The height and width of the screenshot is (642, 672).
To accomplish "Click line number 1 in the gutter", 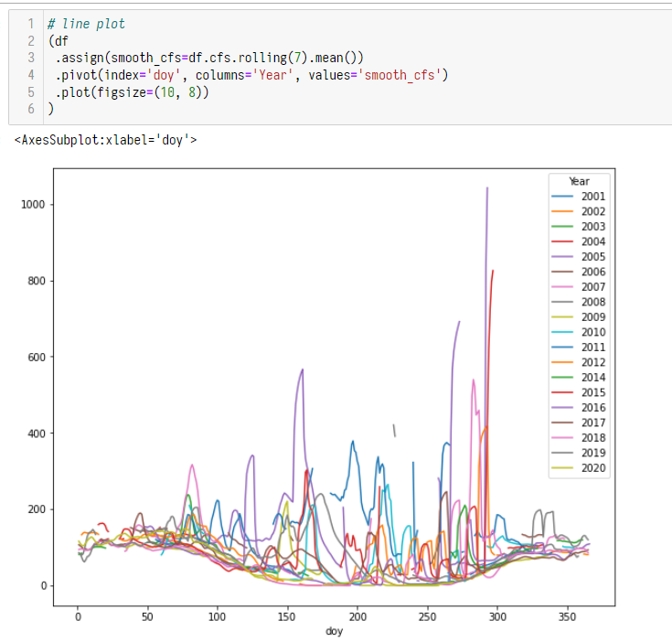I will 31,24.
